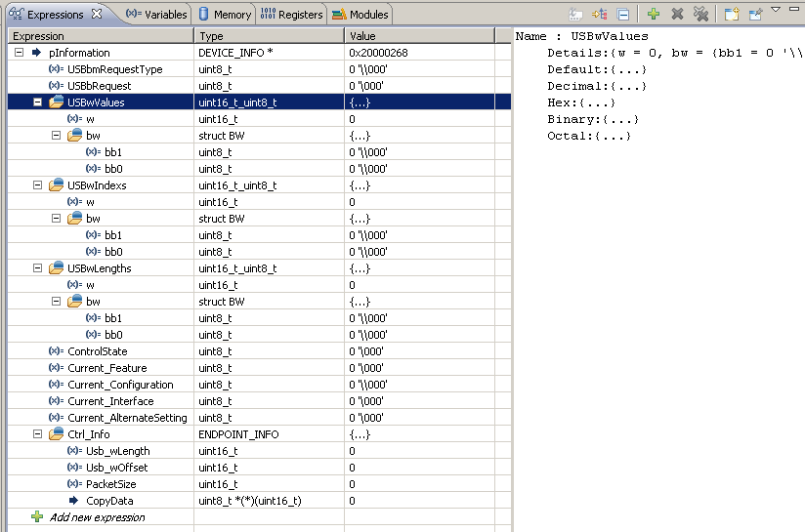Click the Collapse All toolbar icon
Screen dimensions: 805x532
pyautogui.click(x=623, y=14)
